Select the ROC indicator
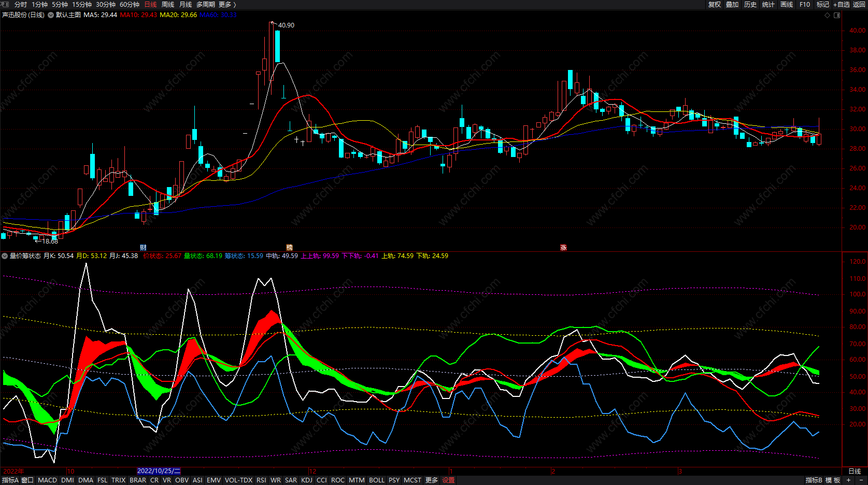This screenshot has width=868, height=485. pyautogui.click(x=338, y=480)
